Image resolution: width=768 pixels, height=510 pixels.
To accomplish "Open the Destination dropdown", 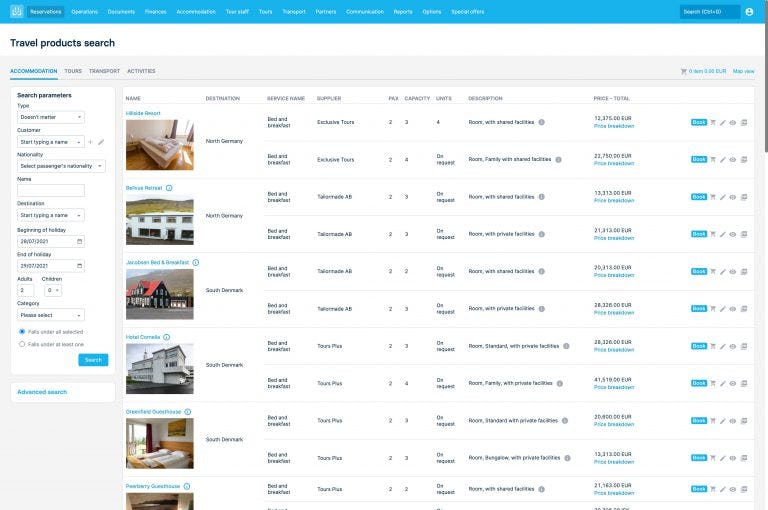I will (x=51, y=215).
